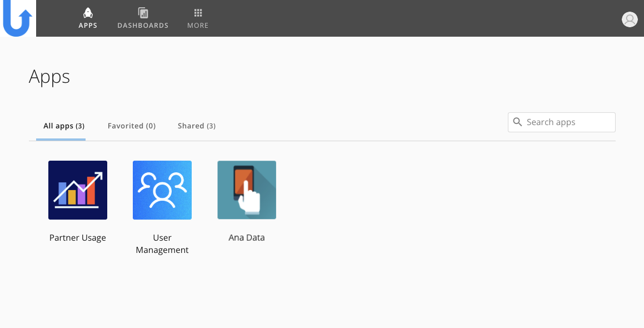This screenshot has height=328, width=644.
Task: Launch the User Management app tile
Action: pos(162,190)
